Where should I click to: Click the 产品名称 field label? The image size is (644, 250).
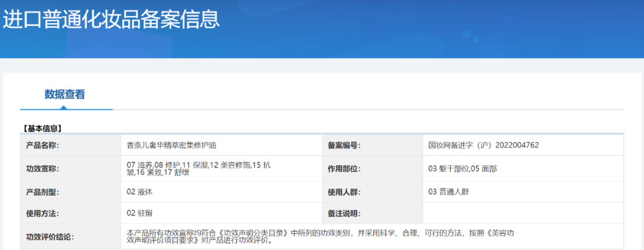pos(42,145)
